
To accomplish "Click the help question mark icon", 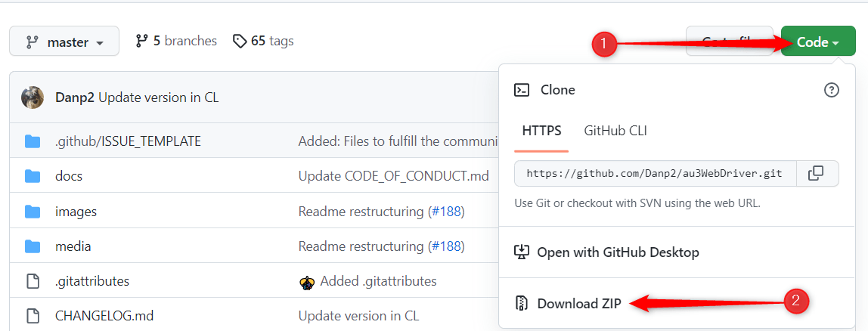I will [x=831, y=90].
